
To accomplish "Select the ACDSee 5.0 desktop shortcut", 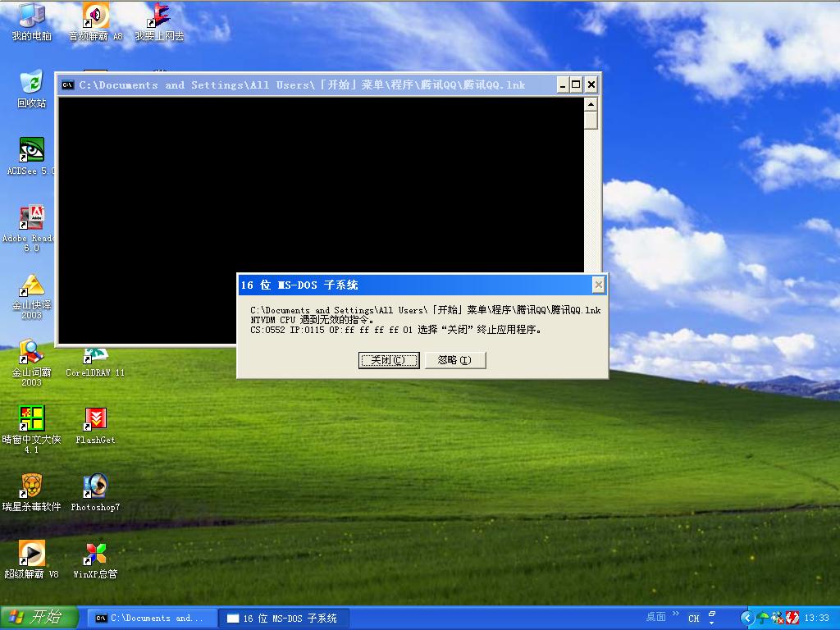I will point(30,157).
